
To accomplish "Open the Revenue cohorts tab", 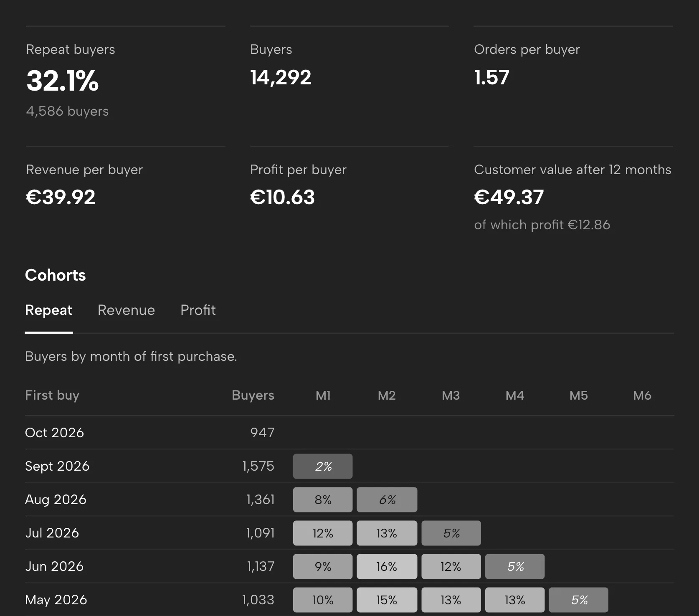I will (126, 310).
